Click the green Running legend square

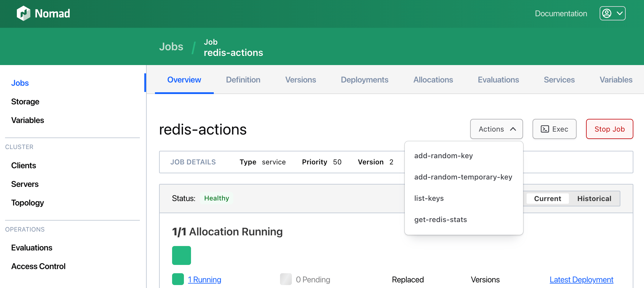(178, 279)
